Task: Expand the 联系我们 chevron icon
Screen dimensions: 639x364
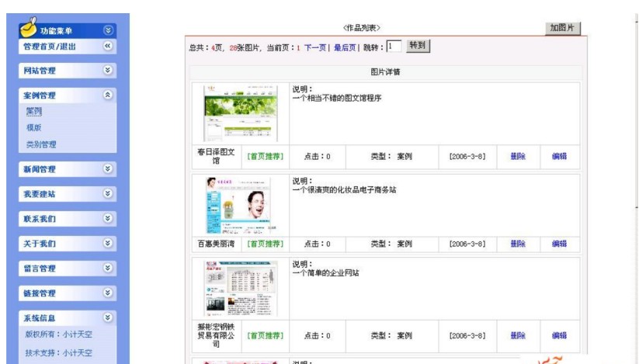Action: click(x=108, y=219)
